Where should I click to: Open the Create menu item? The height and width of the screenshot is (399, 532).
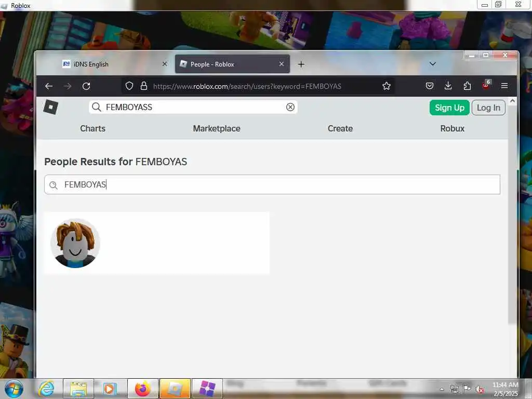[x=340, y=129]
